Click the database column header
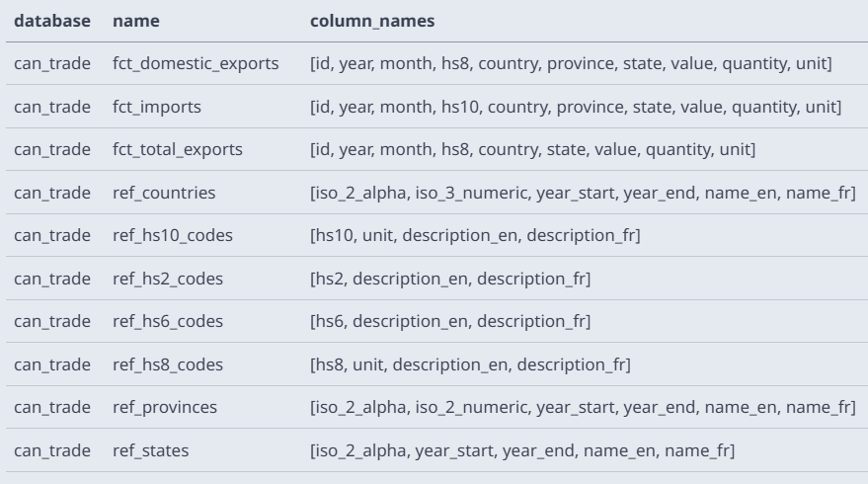 point(53,21)
